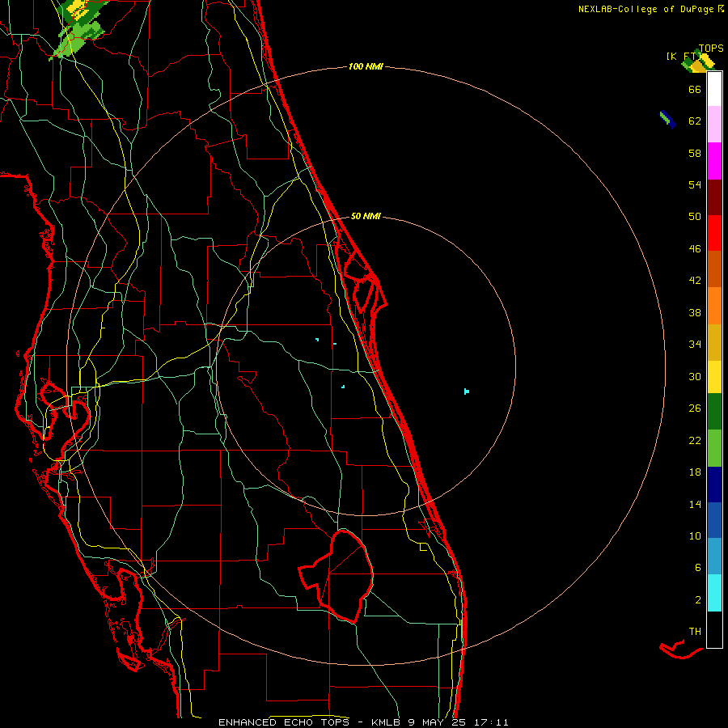Viewport: 728px width, 728px height.
Task: Click the medium blue swatch between 14 and 10
Action: [714, 520]
